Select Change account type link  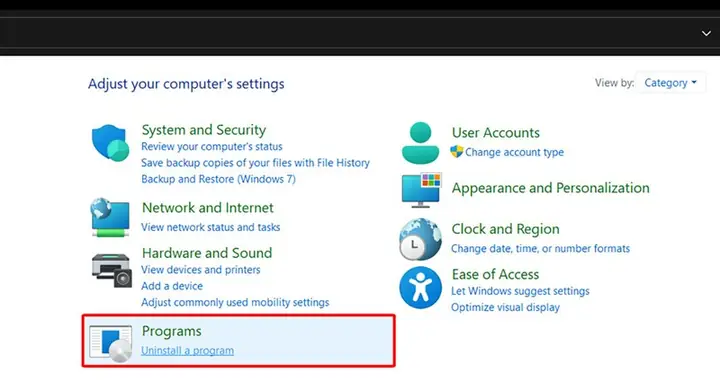[x=514, y=152]
